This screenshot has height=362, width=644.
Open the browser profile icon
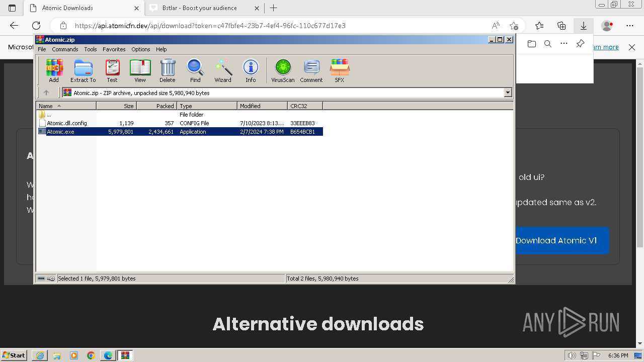pos(608,26)
